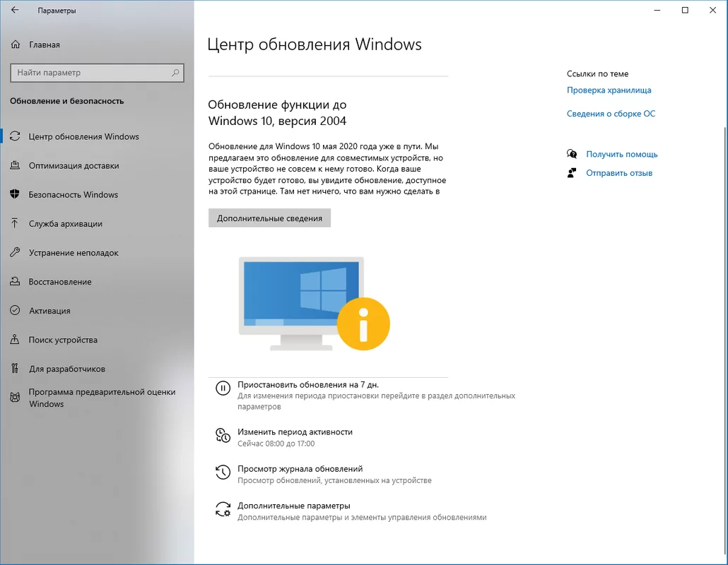Focus the Найти параметр search field
This screenshot has height=565, width=728.
tap(97, 73)
